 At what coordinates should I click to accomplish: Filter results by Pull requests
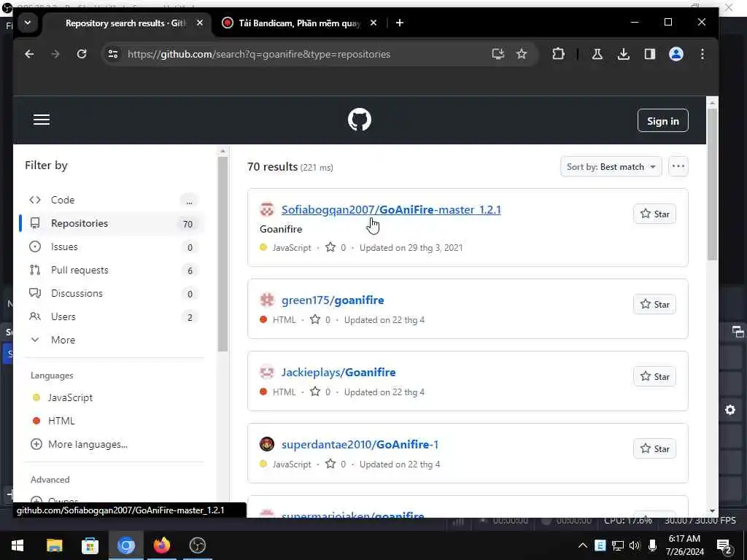113,270
